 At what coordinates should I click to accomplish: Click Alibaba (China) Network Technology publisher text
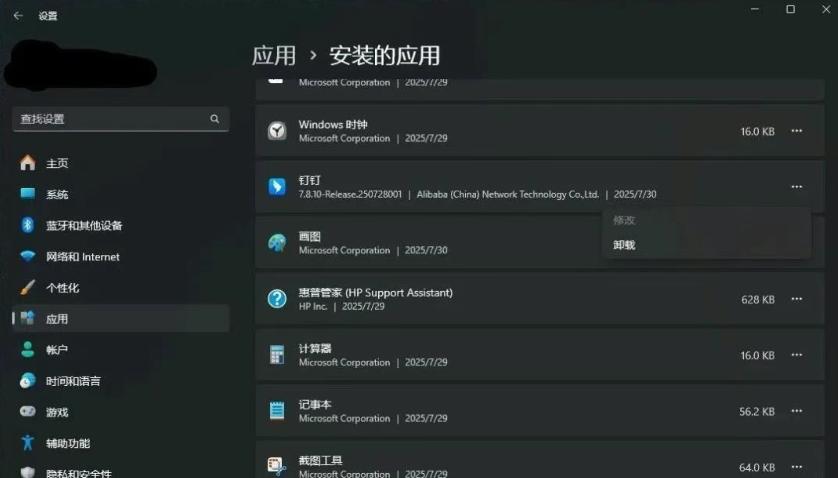(508, 195)
